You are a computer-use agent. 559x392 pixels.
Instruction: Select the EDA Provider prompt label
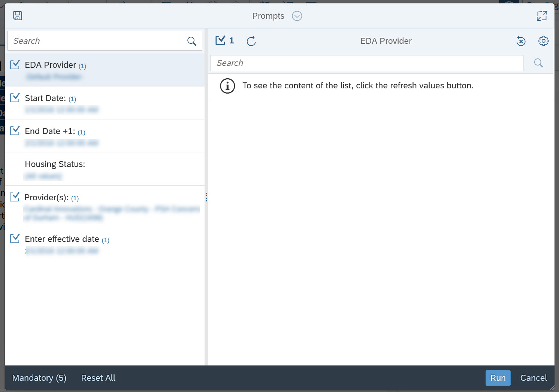[50, 65]
